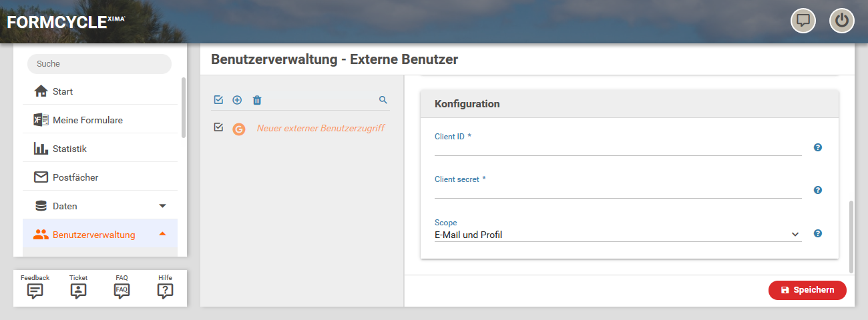The height and width of the screenshot is (320, 868).
Task: Collapse the Benutzerverwaltung menu section
Action: (x=162, y=235)
